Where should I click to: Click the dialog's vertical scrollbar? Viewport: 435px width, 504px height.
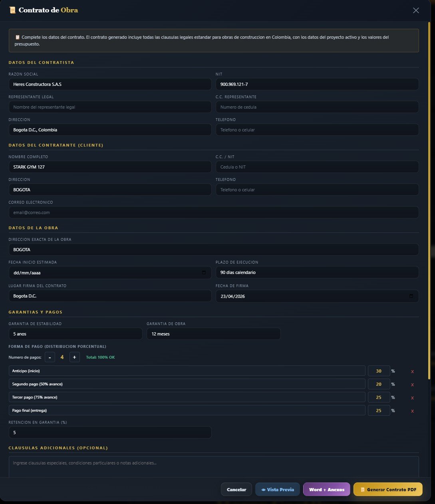tap(430, 200)
